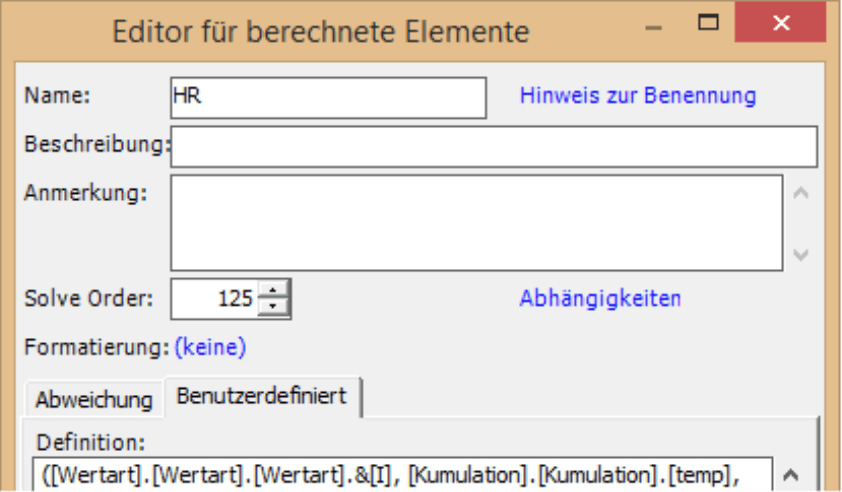The image size is (842, 492).
Task: Click the Solve Order number field showing 125
Action: pos(215,299)
